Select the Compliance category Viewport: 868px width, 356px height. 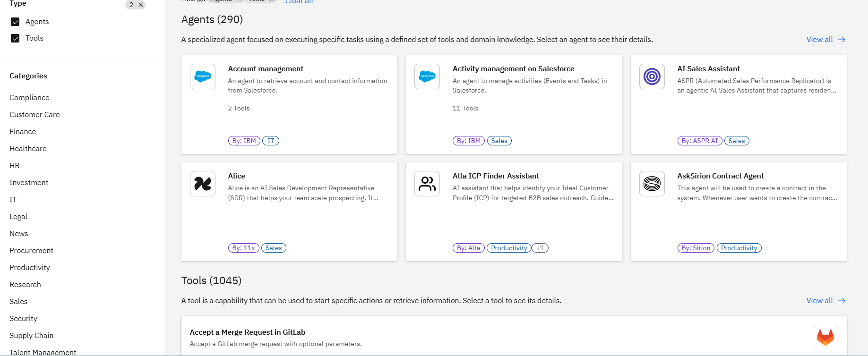coord(29,98)
